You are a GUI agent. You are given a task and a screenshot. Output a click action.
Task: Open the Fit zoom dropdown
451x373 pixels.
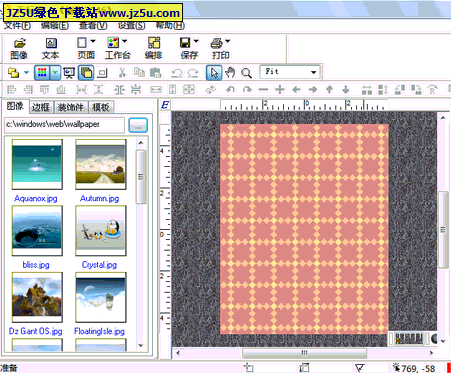click(x=289, y=72)
